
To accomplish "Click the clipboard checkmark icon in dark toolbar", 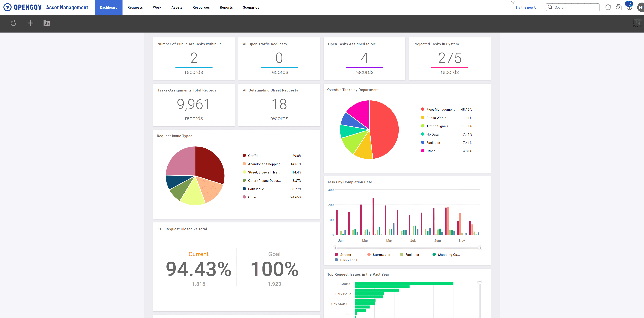I will tap(638, 23).
